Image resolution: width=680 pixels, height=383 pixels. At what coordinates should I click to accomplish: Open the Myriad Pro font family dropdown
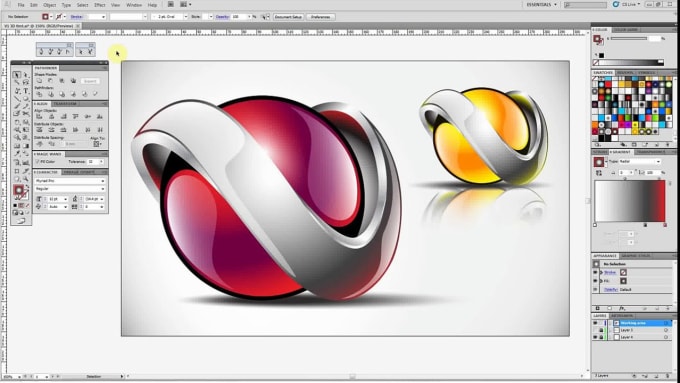pyautogui.click(x=103, y=181)
